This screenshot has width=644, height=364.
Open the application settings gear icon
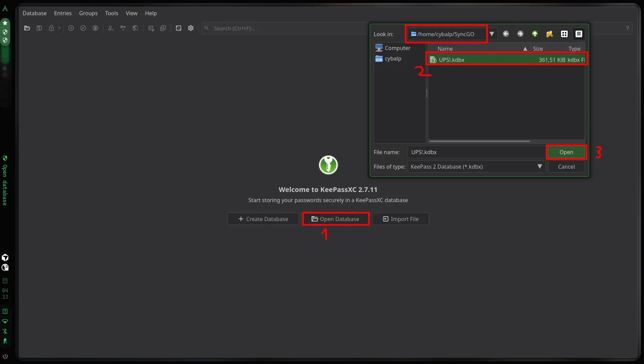(191, 28)
